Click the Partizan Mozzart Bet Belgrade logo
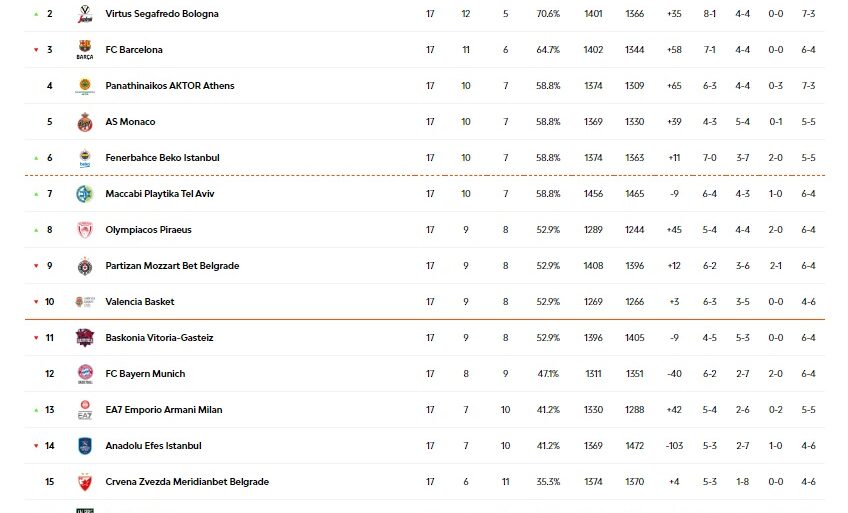848x513 pixels. click(x=85, y=266)
